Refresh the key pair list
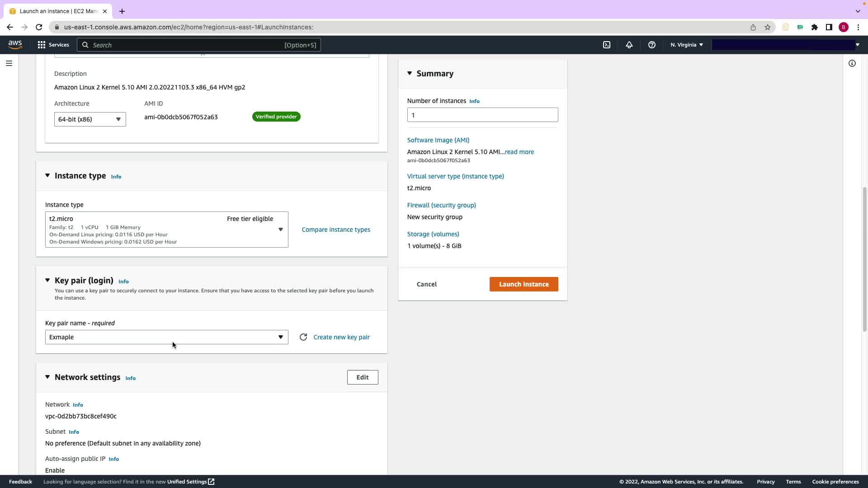The height and width of the screenshot is (488, 868). 303,337
